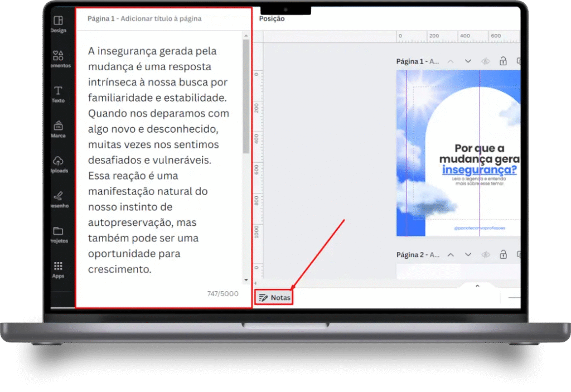Viewport: 571px width, 392px height.
Task: Open the Elementos panel
Action: coord(58,59)
